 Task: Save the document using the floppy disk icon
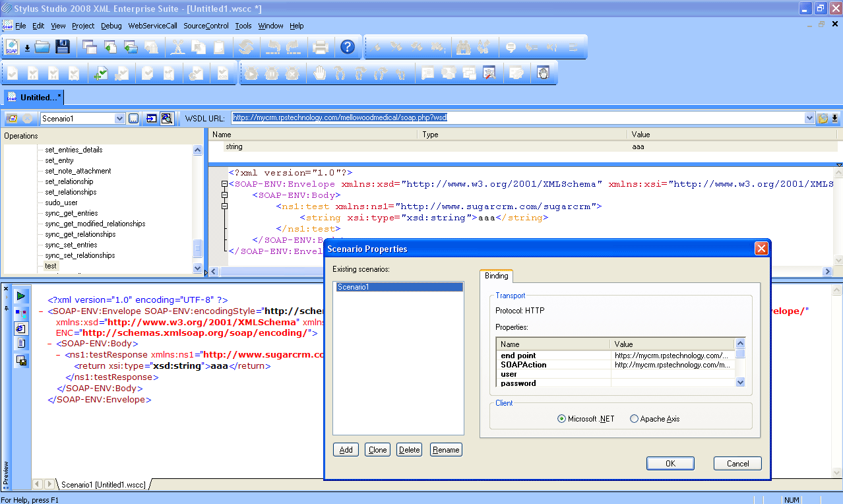[x=63, y=47]
